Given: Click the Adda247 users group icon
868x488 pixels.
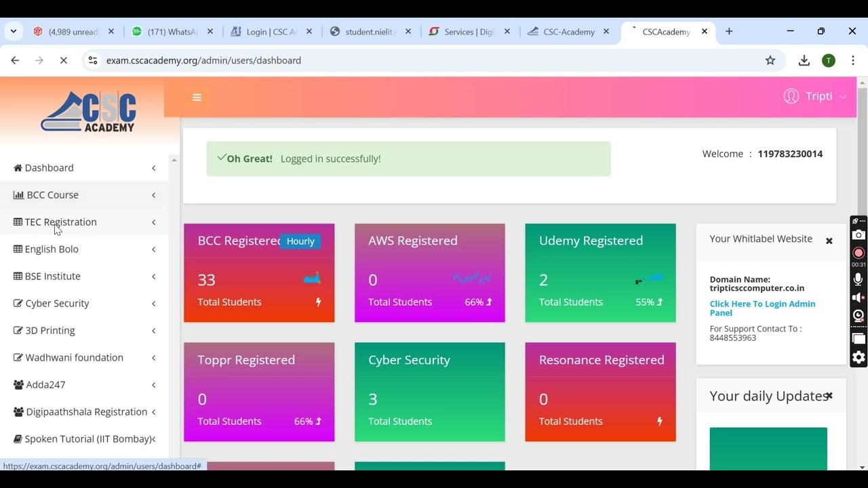Looking at the screenshot, I should pos(18,384).
